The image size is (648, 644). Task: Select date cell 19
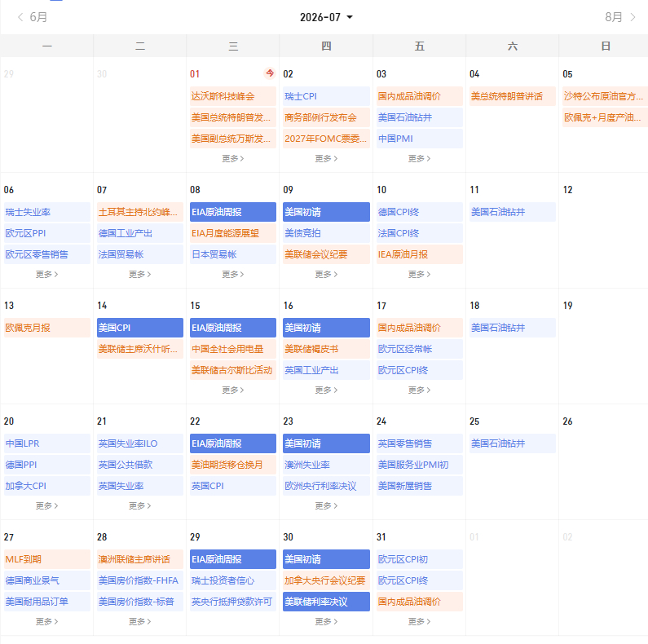coord(603,346)
